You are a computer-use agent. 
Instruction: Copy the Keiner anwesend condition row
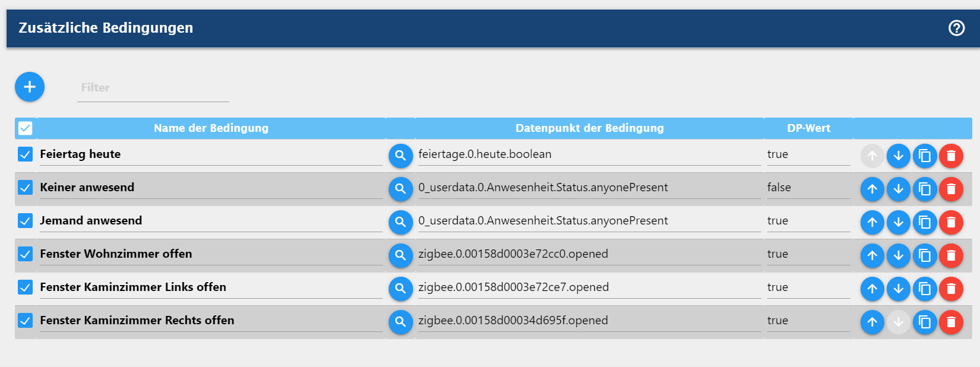click(925, 189)
